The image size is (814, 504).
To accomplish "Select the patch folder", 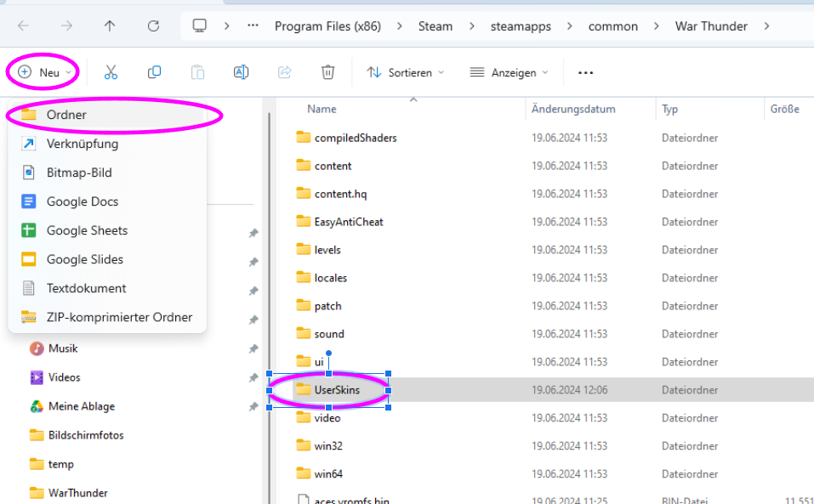I will point(327,306).
